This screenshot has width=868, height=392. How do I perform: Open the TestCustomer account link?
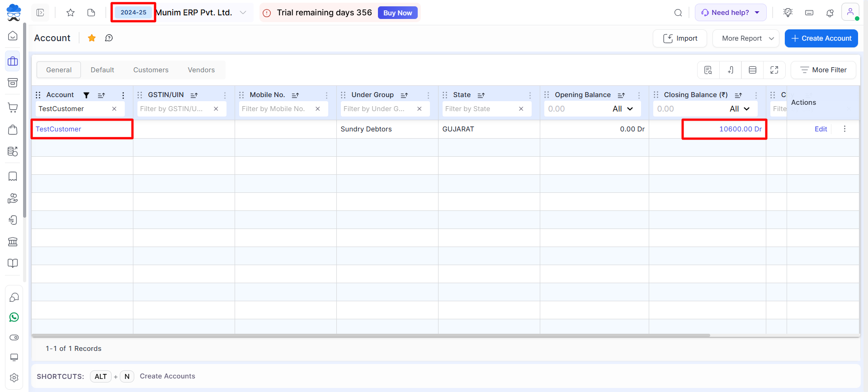(x=58, y=129)
